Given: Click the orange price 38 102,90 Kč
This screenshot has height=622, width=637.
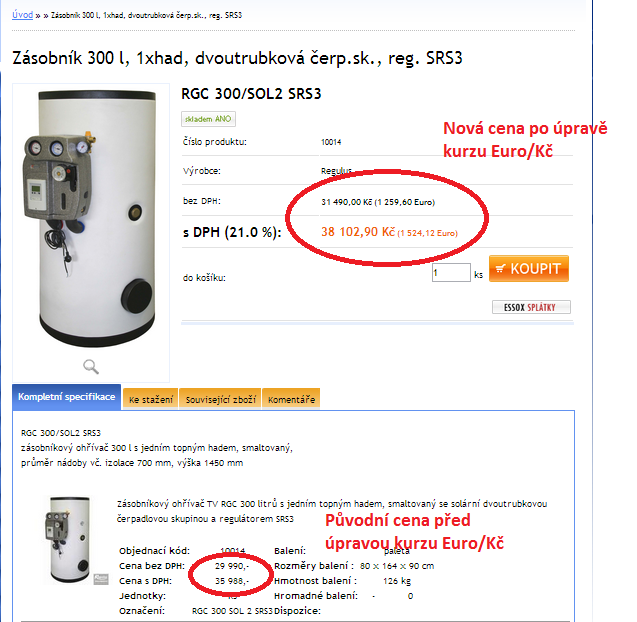Looking at the screenshot, I should pos(358,232).
